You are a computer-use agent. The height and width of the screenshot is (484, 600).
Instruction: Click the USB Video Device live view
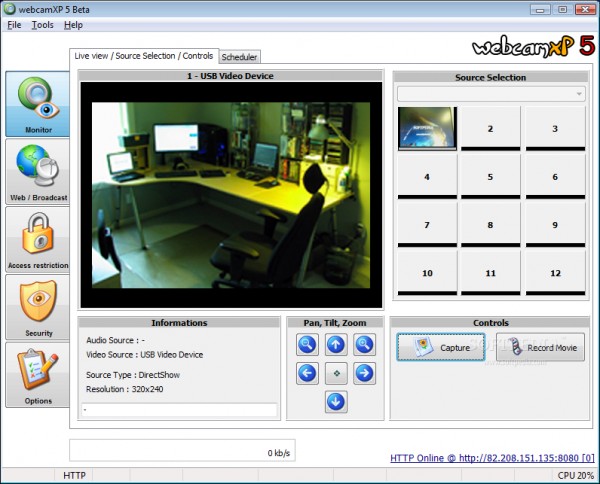point(231,195)
